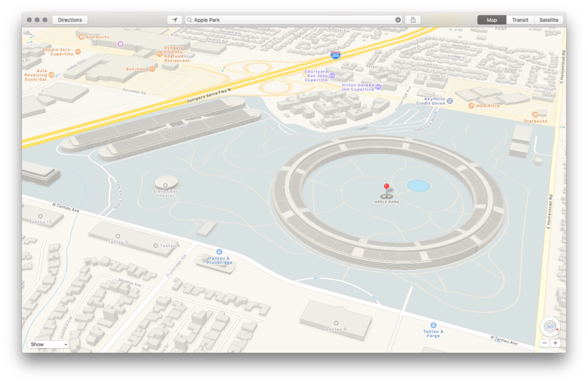This screenshot has width=588, height=384.
Task: Click the Tantau & Pruneridge transit stop
Action: pos(219,252)
